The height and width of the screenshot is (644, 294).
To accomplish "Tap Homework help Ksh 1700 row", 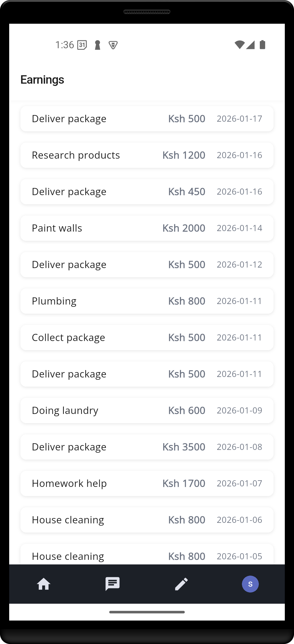I will pyautogui.click(x=147, y=483).
